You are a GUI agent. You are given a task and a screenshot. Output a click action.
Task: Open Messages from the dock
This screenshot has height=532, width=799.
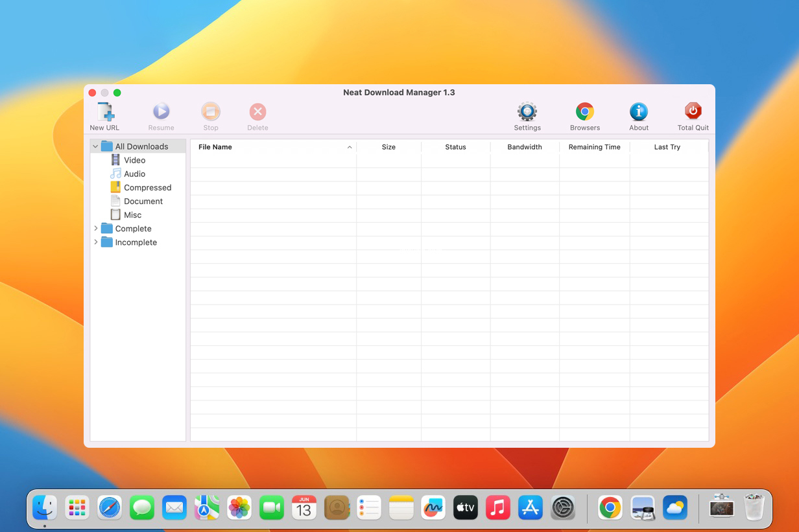click(142, 507)
